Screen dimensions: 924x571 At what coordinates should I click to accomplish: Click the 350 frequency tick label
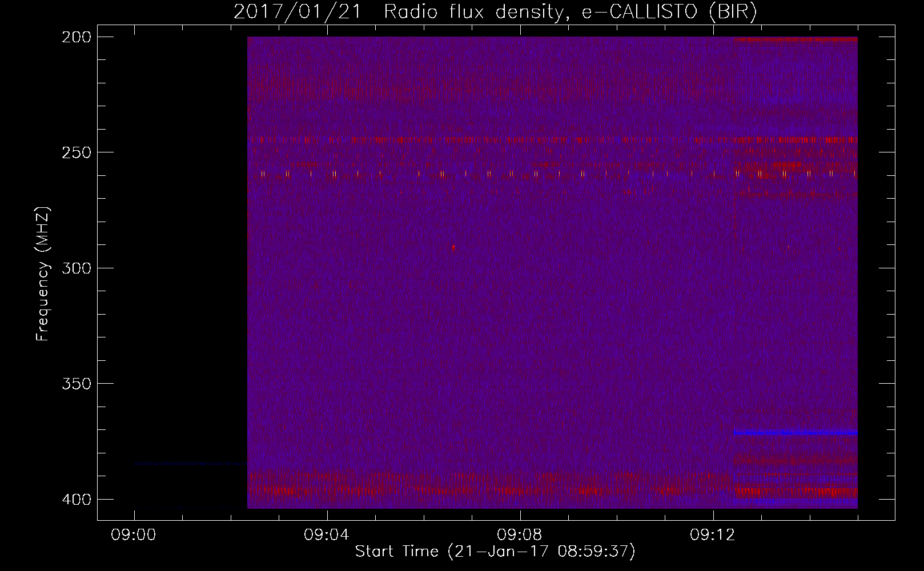tap(77, 384)
